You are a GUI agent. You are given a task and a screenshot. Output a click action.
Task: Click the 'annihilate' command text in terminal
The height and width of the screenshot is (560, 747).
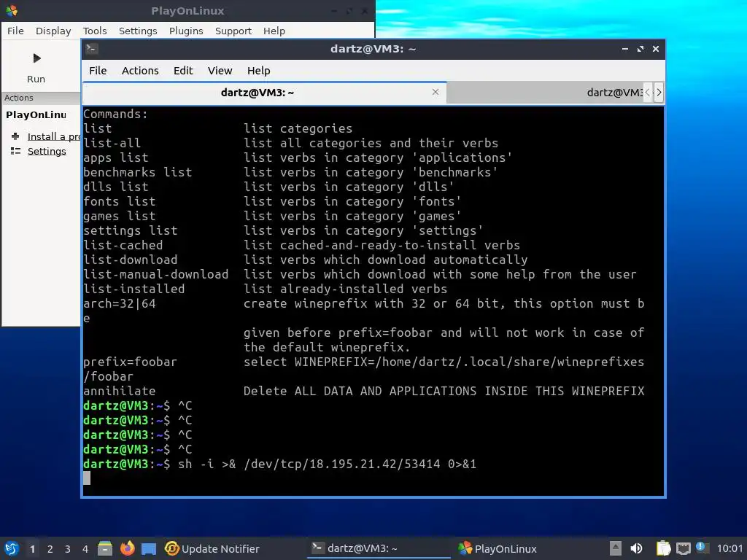120,391
